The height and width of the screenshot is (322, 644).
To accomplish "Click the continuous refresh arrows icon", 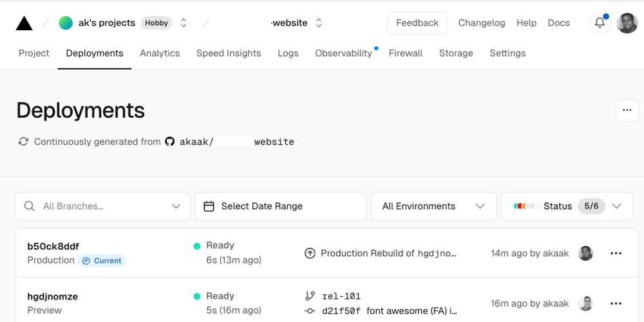I will coord(23,142).
